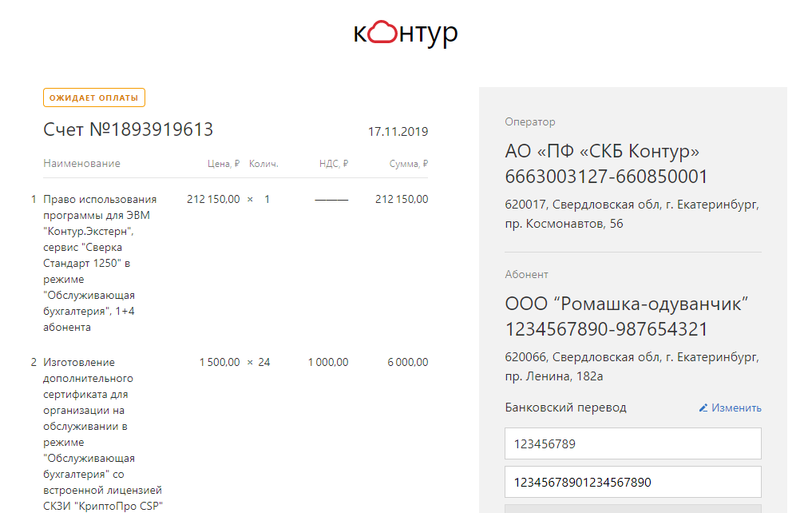Click the address пр. Космонавтов, 56
The image size is (812, 513).
tap(564, 224)
